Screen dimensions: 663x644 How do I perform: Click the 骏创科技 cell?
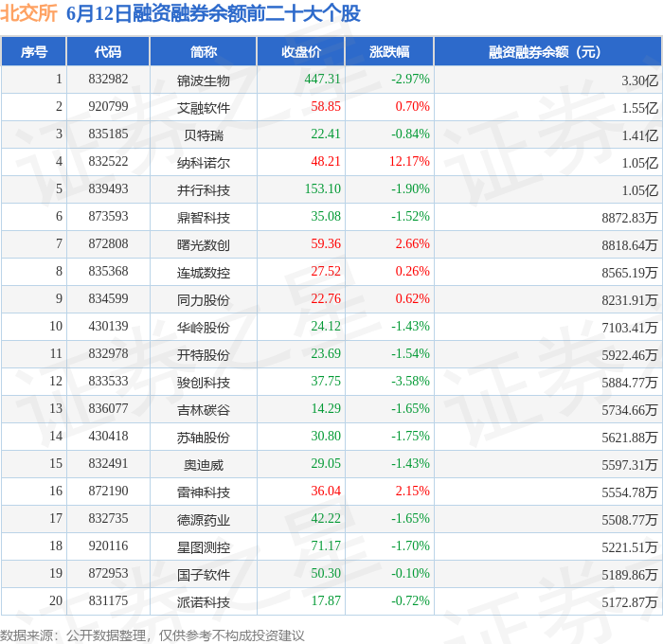tap(204, 383)
